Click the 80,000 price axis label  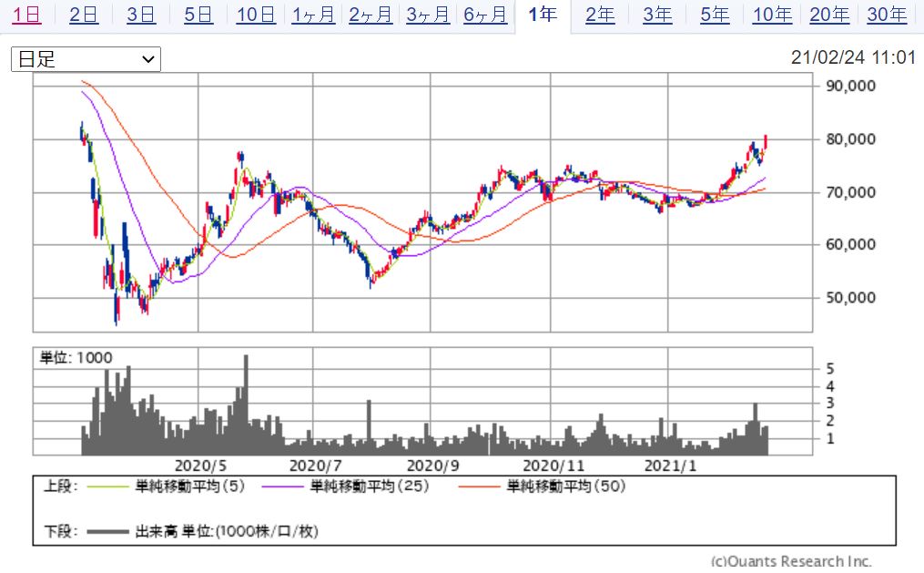click(850, 139)
